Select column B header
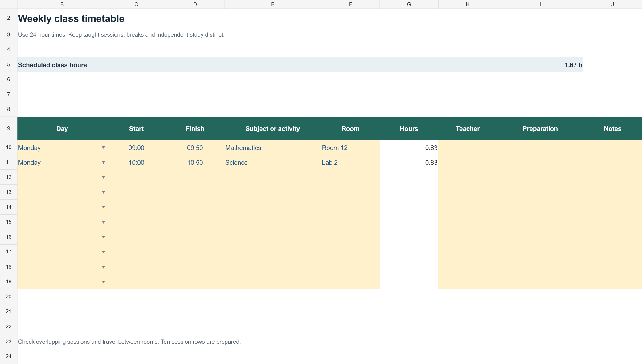This screenshot has height=364, width=642. pyautogui.click(x=62, y=4)
